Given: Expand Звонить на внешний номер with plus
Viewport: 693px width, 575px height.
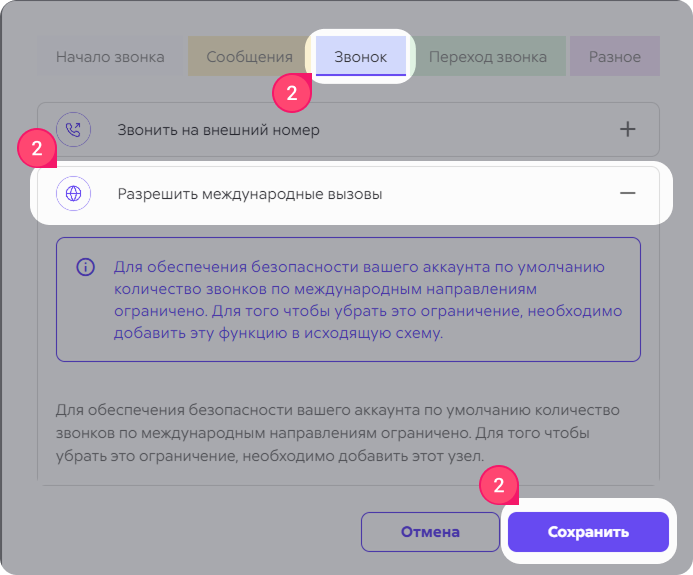Looking at the screenshot, I should [627, 129].
